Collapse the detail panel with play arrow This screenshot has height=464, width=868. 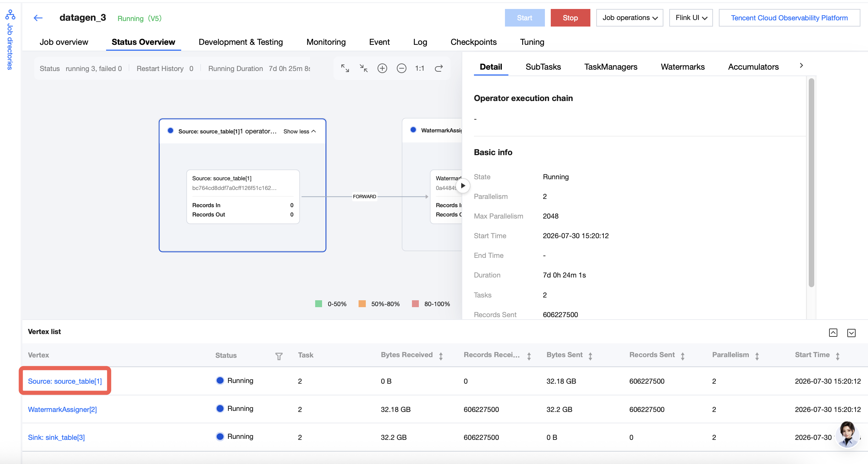(463, 186)
